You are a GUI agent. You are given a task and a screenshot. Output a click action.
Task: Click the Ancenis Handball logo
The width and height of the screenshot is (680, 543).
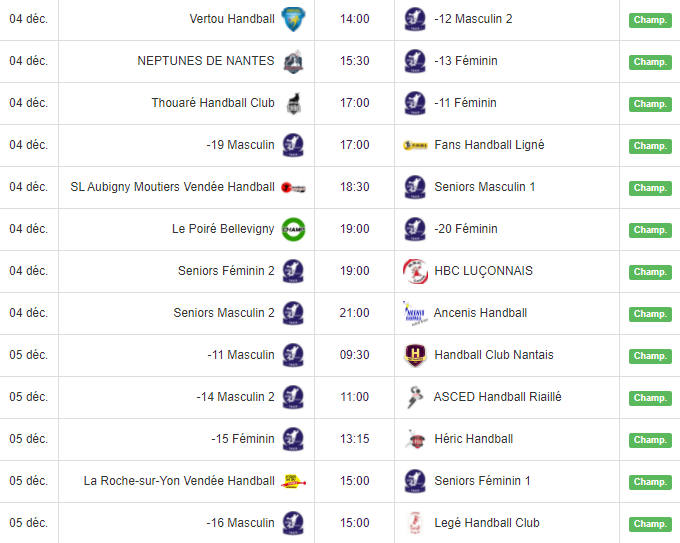414,313
